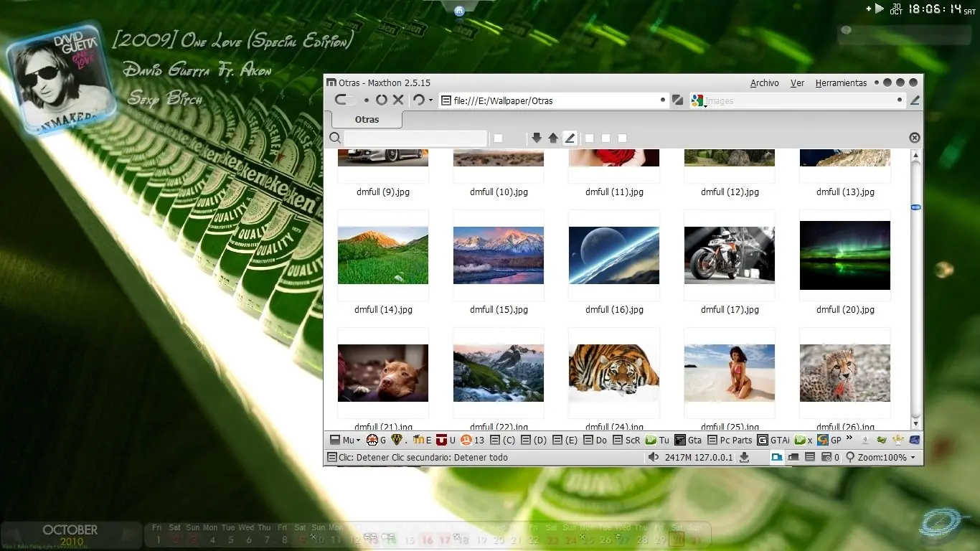Open the Mu favorites folder dropdown
The width and height of the screenshot is (980, 551).
[344, 440]
